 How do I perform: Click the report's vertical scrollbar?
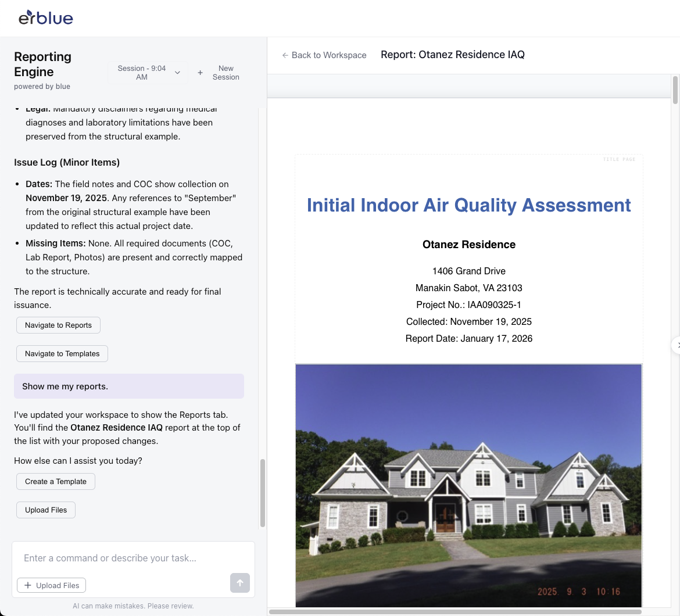pyautogui.click(x=675, y=90)
